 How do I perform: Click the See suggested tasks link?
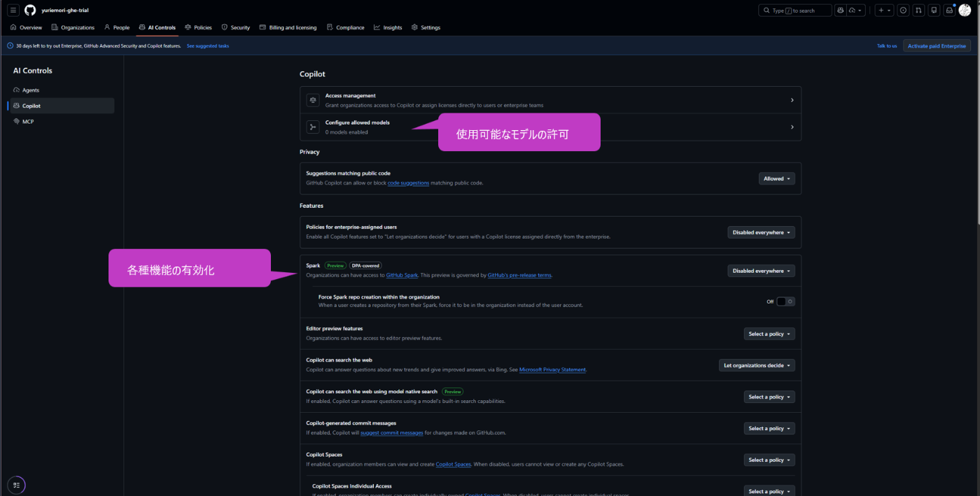pos(207,45)
